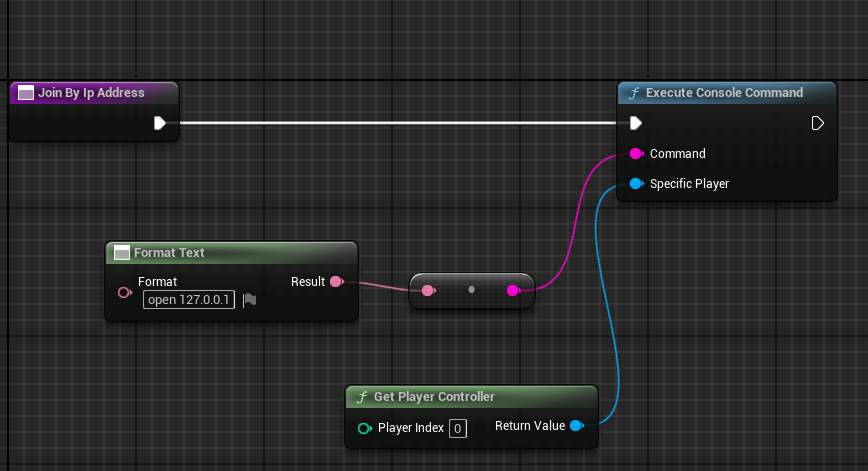868x471 pixels.
Task: Click the Result output pin
Action: (x=337, y=282)
